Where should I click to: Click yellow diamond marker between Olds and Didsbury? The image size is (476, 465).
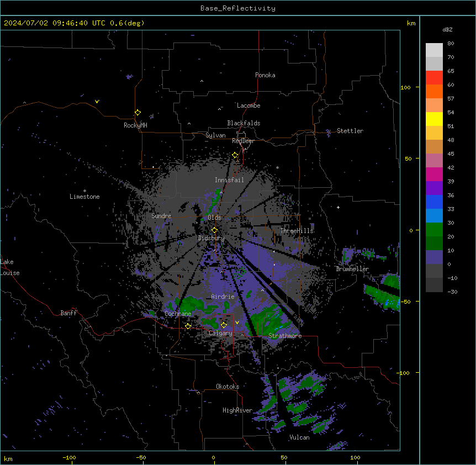click(x=214, y=230)
